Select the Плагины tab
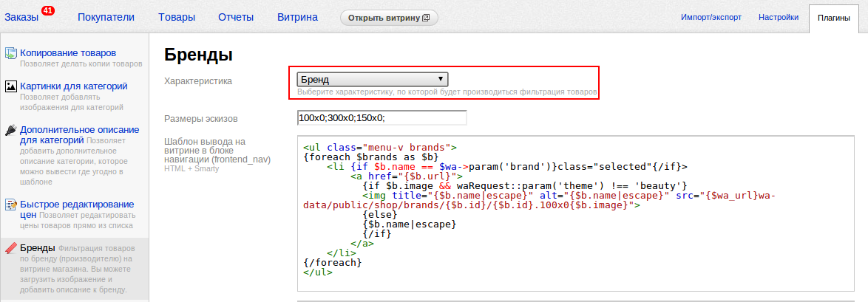Image resolution: width=868 pixels, height=302 pixels. pyautogui.click(x=834, y=18)
